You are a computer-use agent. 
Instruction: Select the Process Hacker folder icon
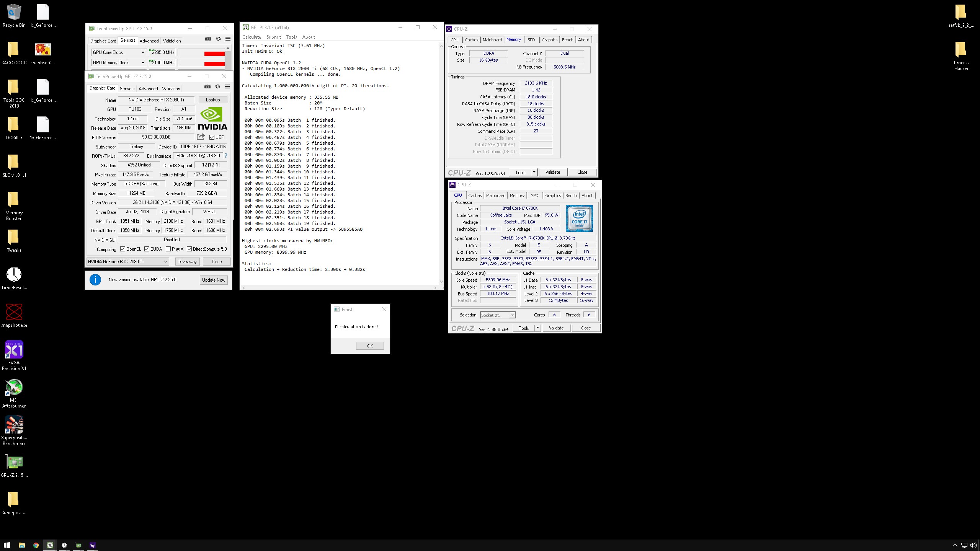tap(961, 56)
